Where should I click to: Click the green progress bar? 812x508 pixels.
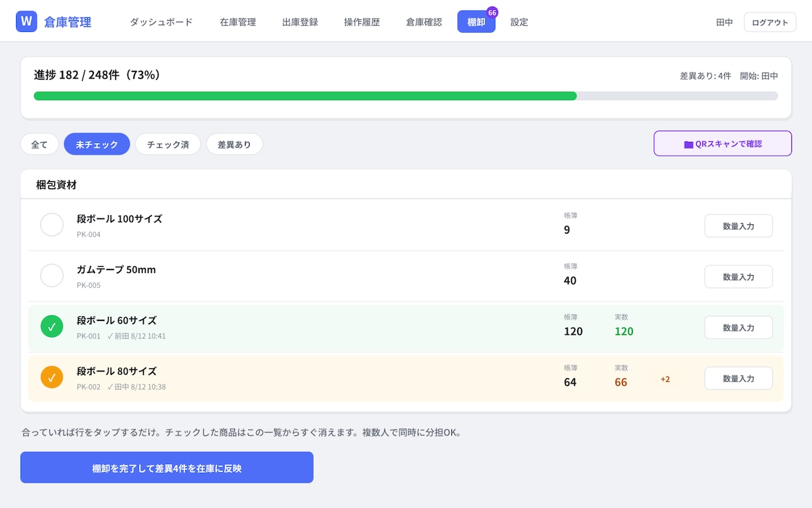(x=305, y=96)
